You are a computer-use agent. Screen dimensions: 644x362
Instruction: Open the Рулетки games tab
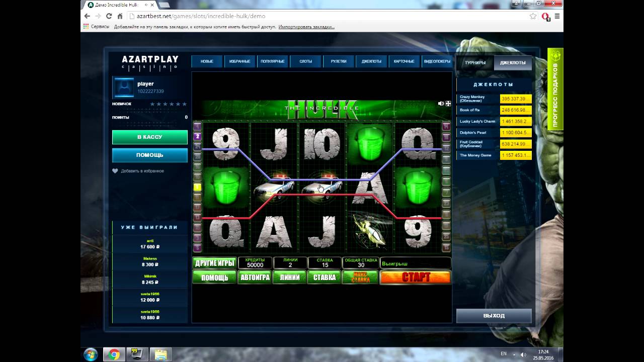click(x=339, y=61)
